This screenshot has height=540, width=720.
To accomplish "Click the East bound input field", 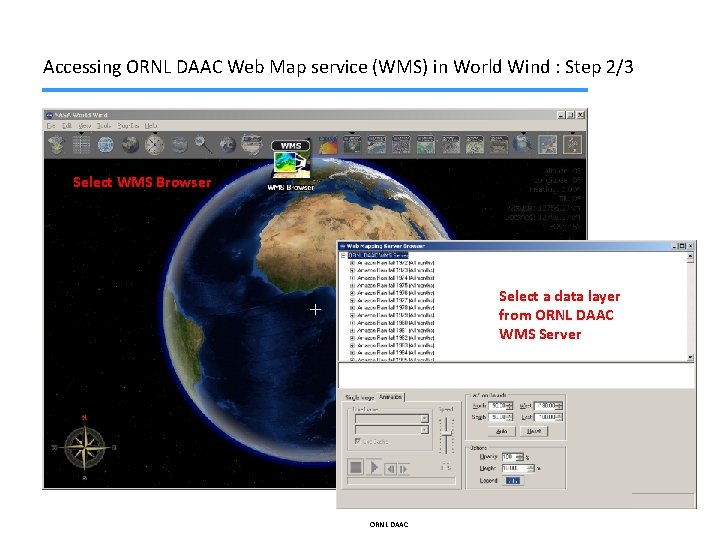I will click(x=548, y=417).
